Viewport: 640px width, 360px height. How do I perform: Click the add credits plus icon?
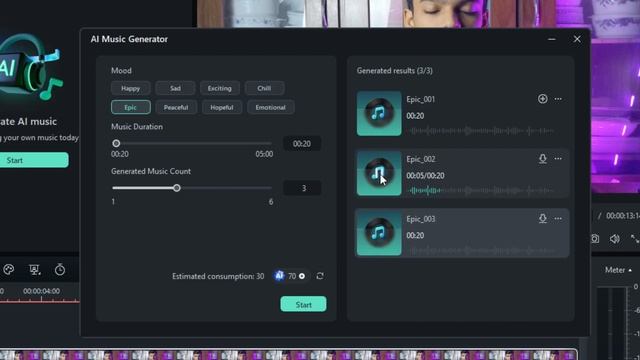click(302, 276)
